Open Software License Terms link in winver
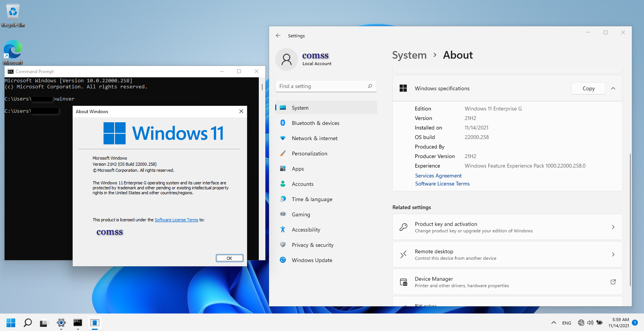This screenshot has width=644, height=331. [176, 220]
